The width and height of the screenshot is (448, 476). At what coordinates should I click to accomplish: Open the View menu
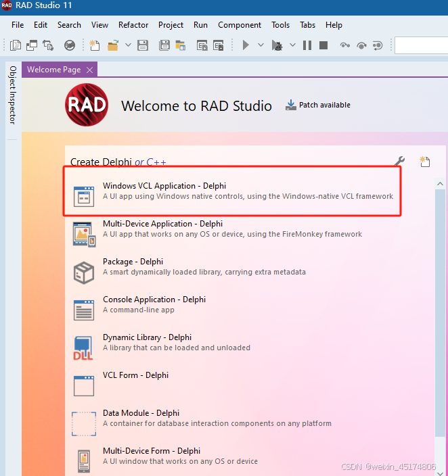pos(99,25)
